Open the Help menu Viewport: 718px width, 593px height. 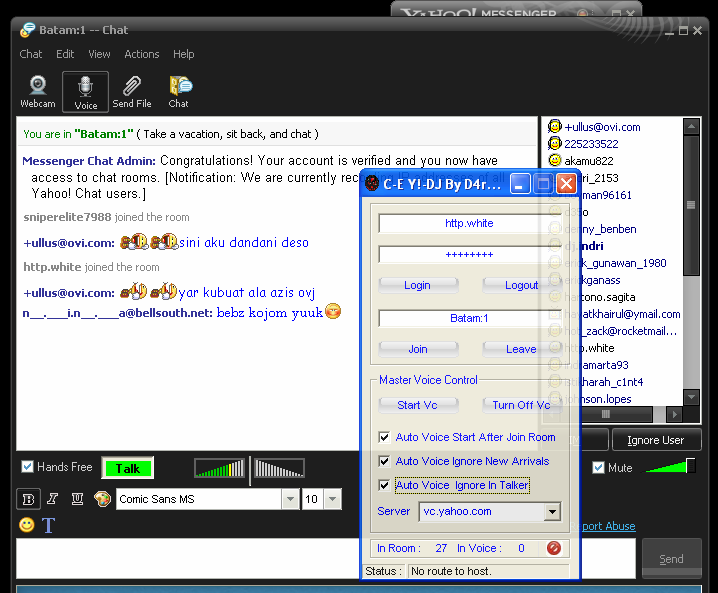(184, 54)
